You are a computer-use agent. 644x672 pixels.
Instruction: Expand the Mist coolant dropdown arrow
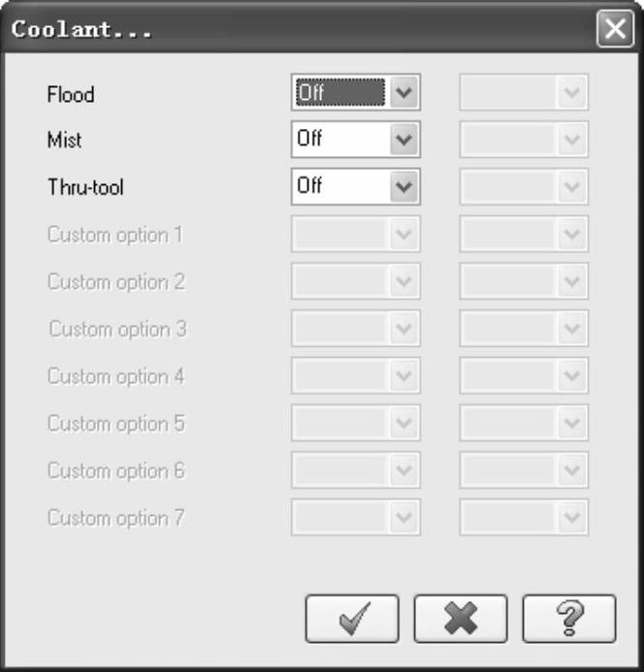405,140
